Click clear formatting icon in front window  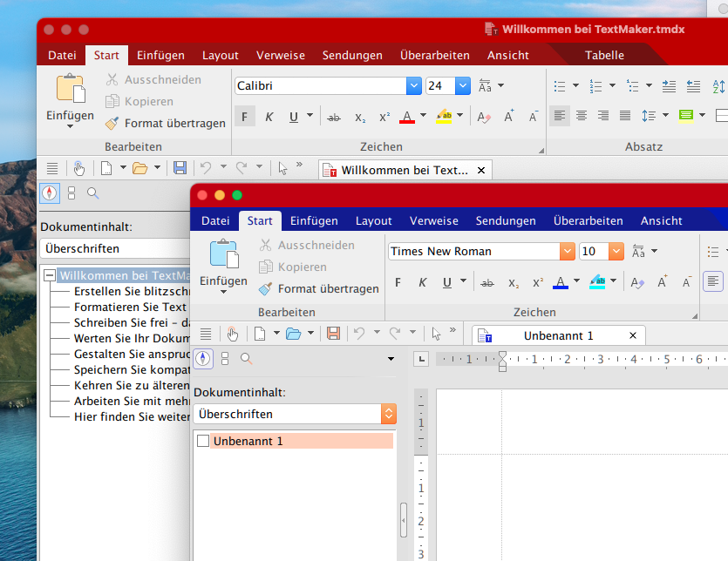pos(637,282)
